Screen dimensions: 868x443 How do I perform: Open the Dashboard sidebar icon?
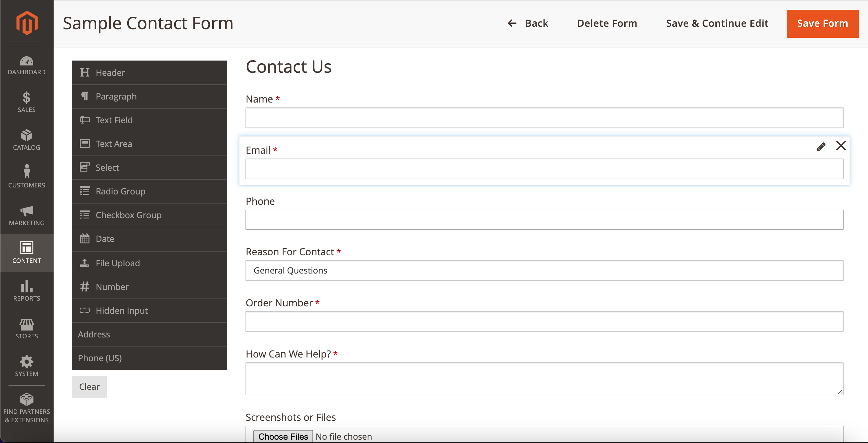point(26,65)
